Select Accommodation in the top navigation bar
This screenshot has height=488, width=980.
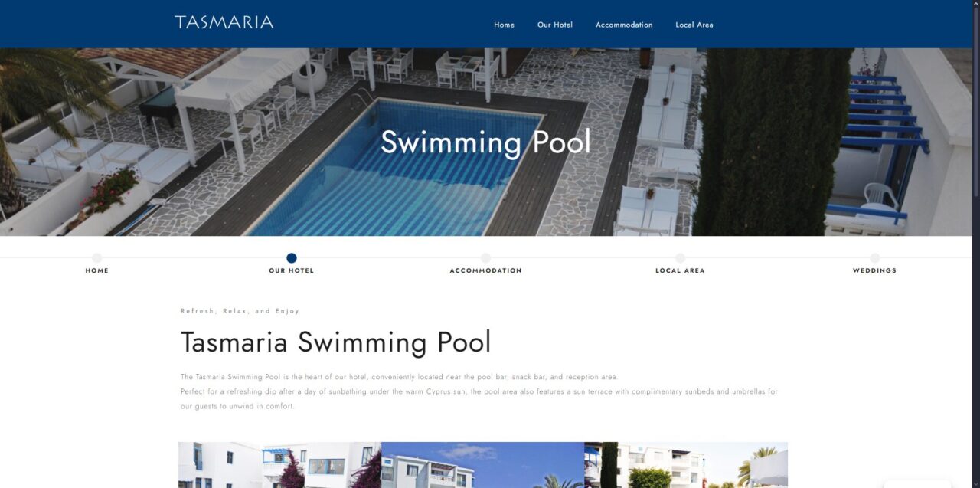(x=624, y=25)
